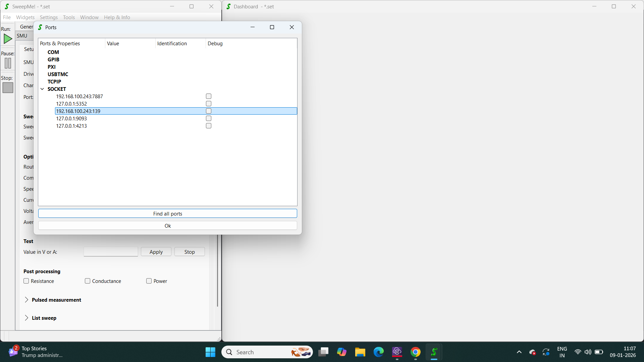The image size is (644, 362).
Task: Open the Widgets menu
Action: tap(25, 17)
